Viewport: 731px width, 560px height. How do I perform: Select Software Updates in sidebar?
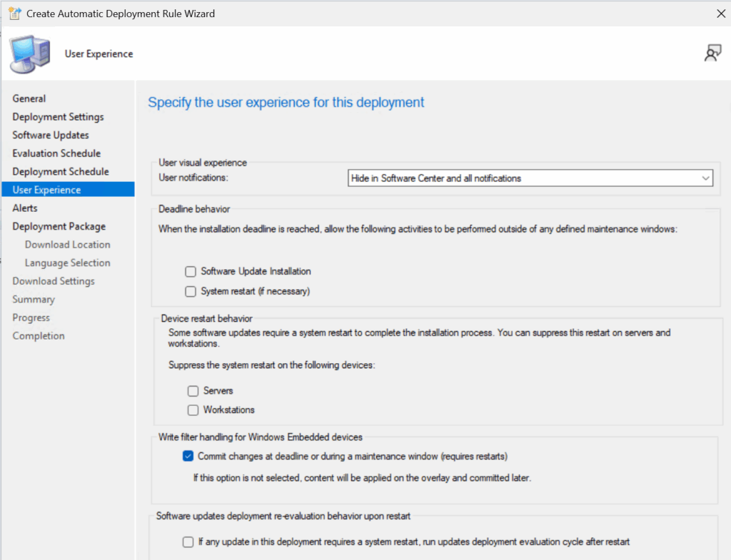51,135
